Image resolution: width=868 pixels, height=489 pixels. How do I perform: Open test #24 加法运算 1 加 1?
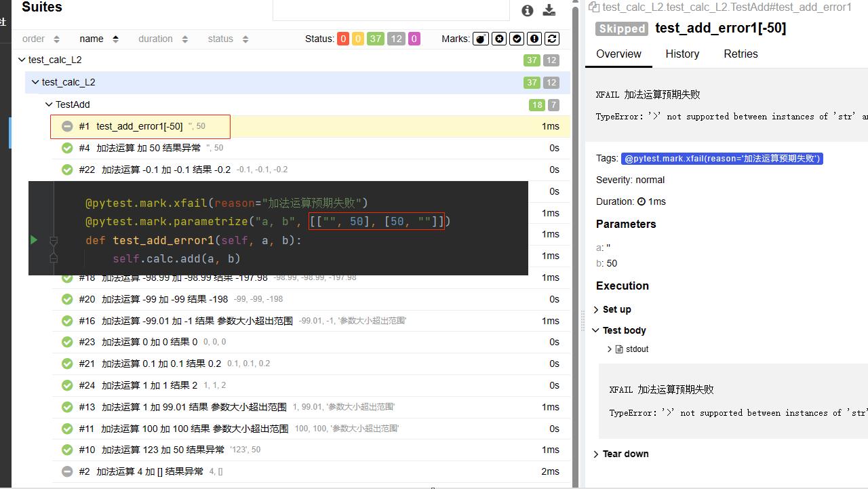[x=311, y=385]
